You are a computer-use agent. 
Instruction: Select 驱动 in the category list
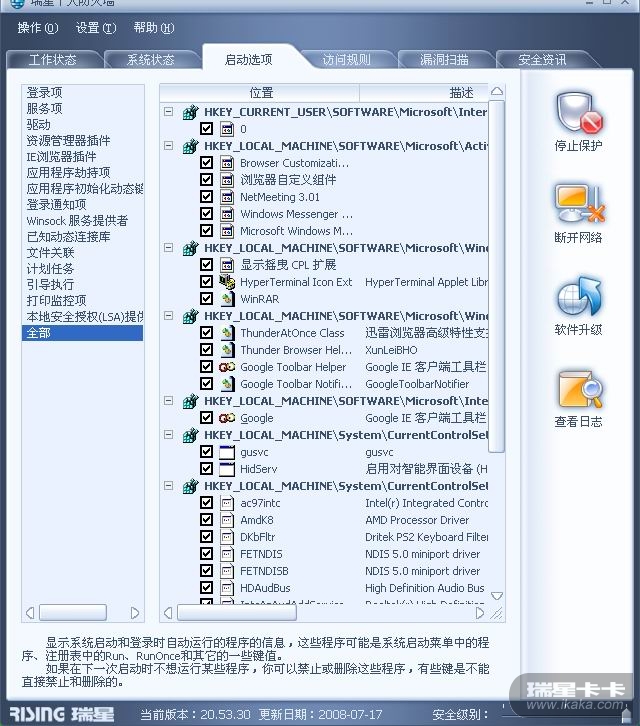coord(38,125)
